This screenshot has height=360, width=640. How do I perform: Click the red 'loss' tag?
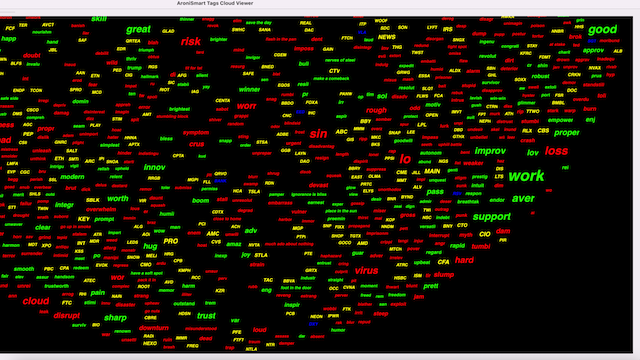pos(556,151)
